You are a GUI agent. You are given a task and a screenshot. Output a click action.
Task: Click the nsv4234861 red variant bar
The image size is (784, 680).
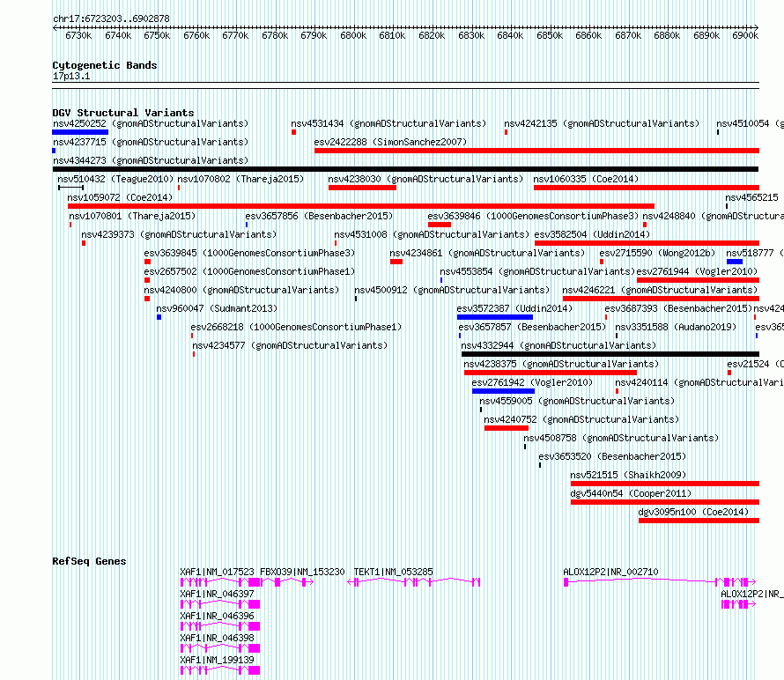pos(396,262)
